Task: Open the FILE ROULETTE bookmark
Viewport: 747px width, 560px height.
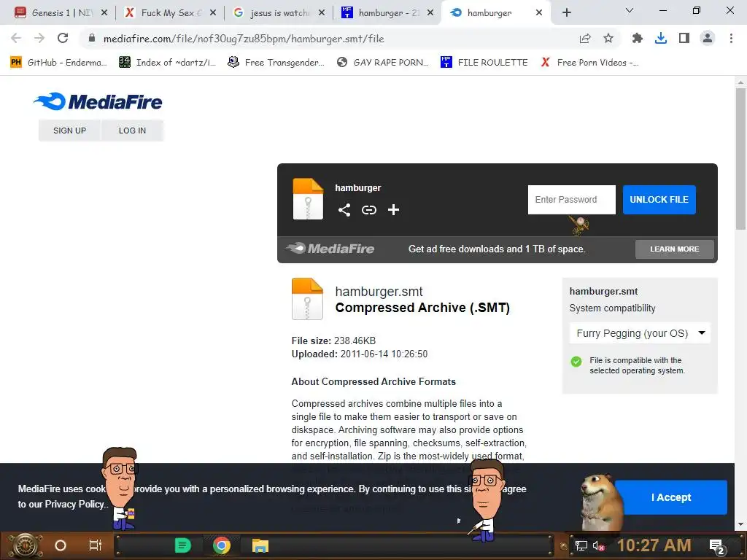Action: click(x=484, y=63)
